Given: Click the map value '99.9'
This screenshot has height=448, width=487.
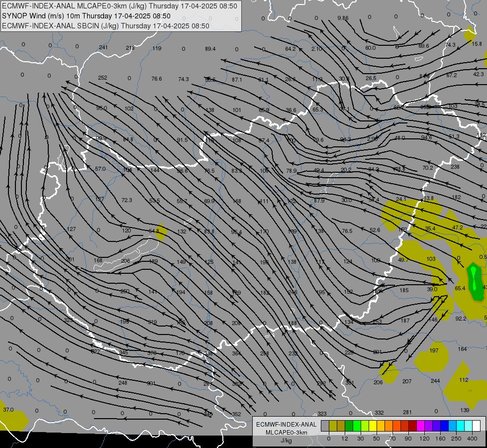Looking at the screenshot, I should [101, 138].
